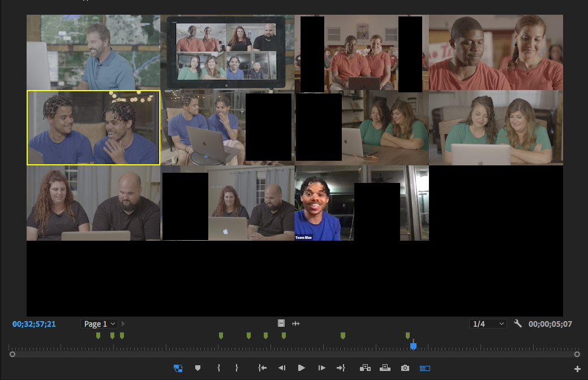The width and height of the screenshot is (588, 380).
Task: Select the yellow-outlined blue team close-up angle
Action: [93, 127]
